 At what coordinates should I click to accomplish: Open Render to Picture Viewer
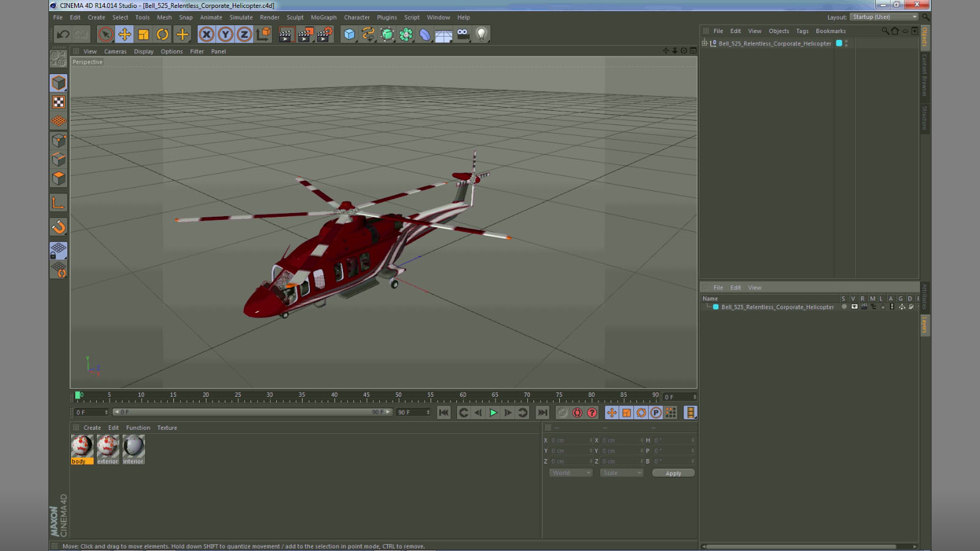tap(305, 34)
